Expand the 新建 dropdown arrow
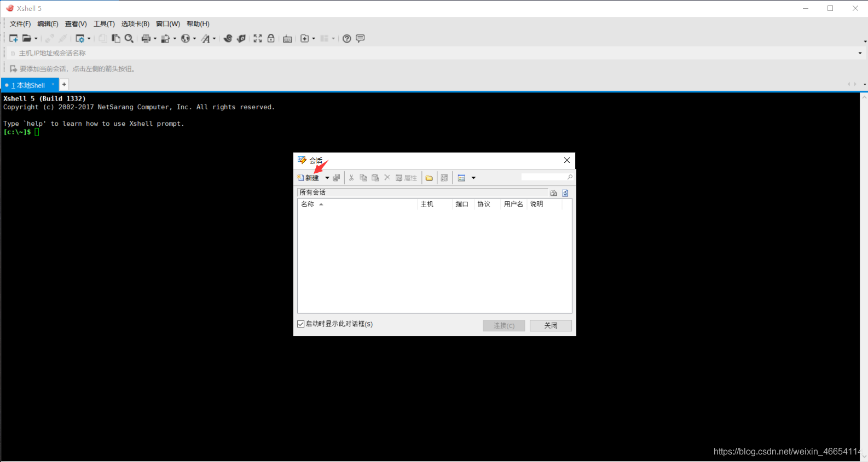The height and width of the screenshot is (462, 868). coord(327,178)
